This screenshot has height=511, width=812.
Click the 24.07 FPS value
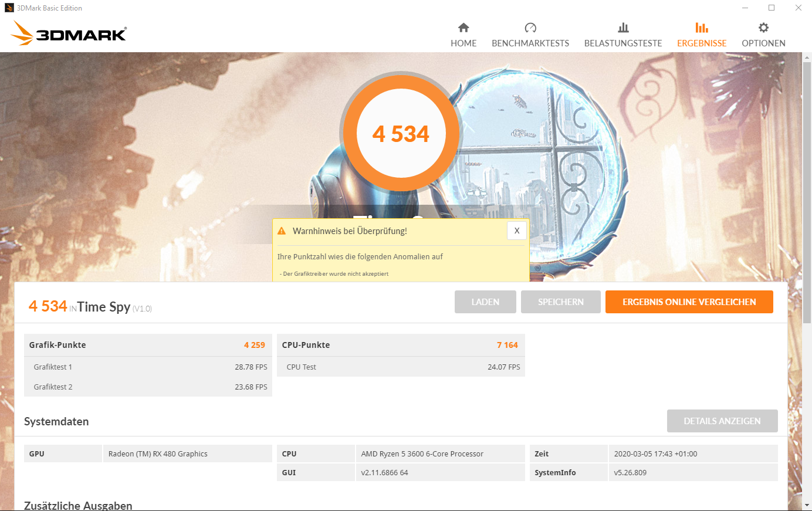click(x=504, y=367)
